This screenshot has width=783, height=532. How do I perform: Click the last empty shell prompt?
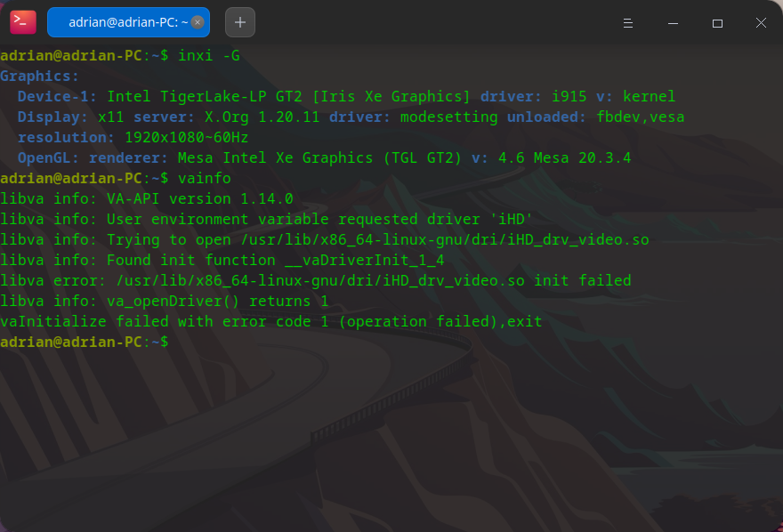pos(85,342)
